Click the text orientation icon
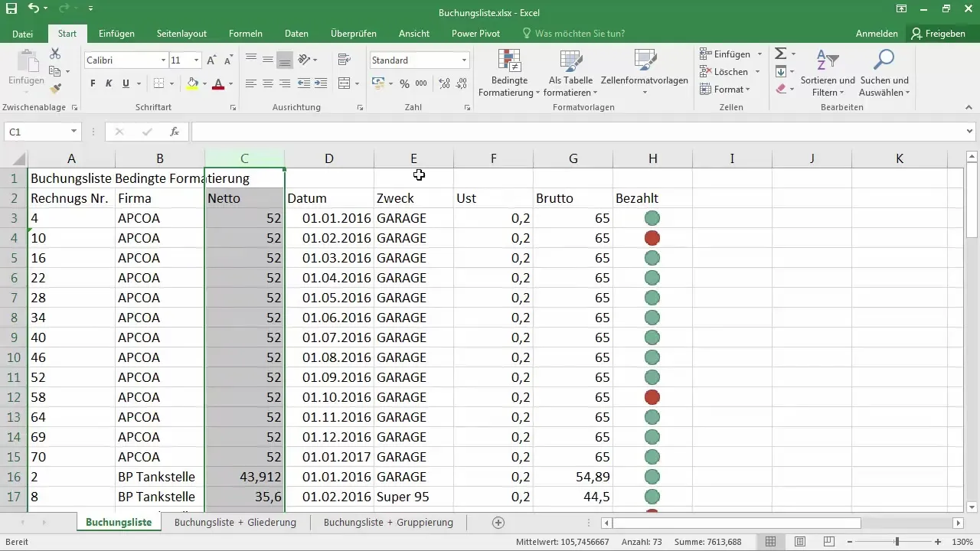Image resolution: width=980 pixels, height=551 pixels. coord(304,60)
